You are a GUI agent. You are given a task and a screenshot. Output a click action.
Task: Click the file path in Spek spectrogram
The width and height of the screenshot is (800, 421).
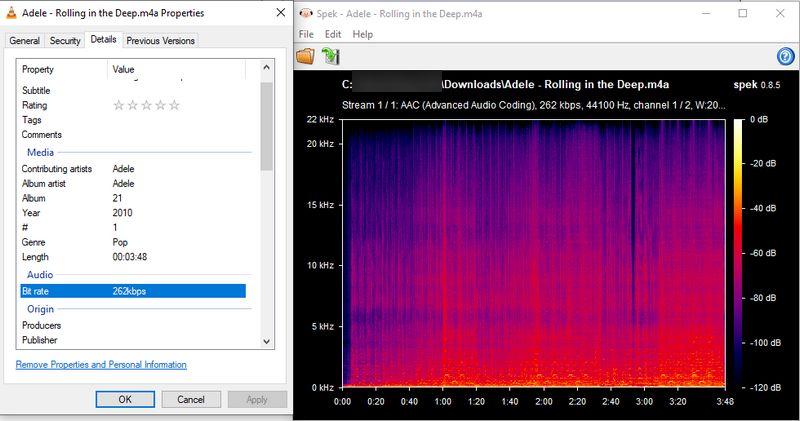pyautogui.click(x=505, y=84)
